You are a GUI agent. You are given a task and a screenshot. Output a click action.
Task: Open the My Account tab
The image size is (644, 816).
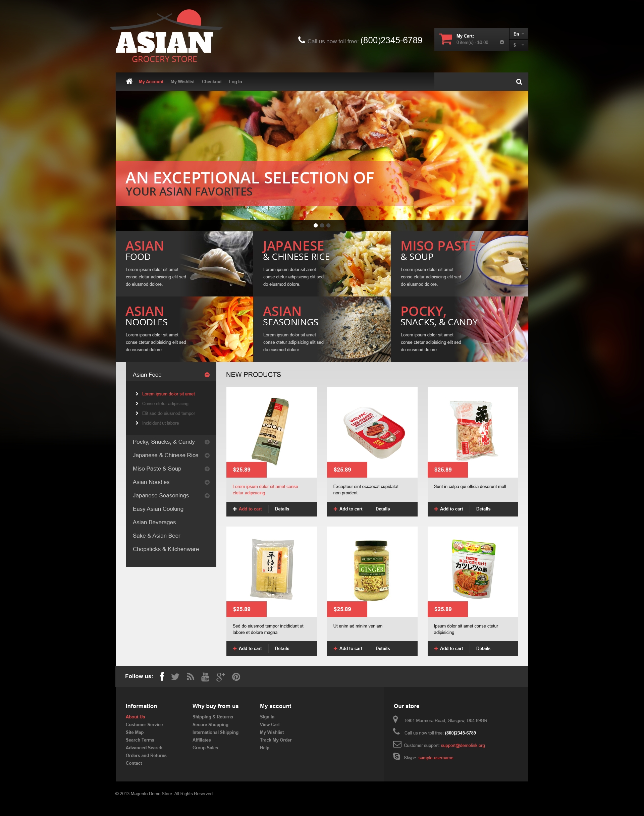[151, 81]
